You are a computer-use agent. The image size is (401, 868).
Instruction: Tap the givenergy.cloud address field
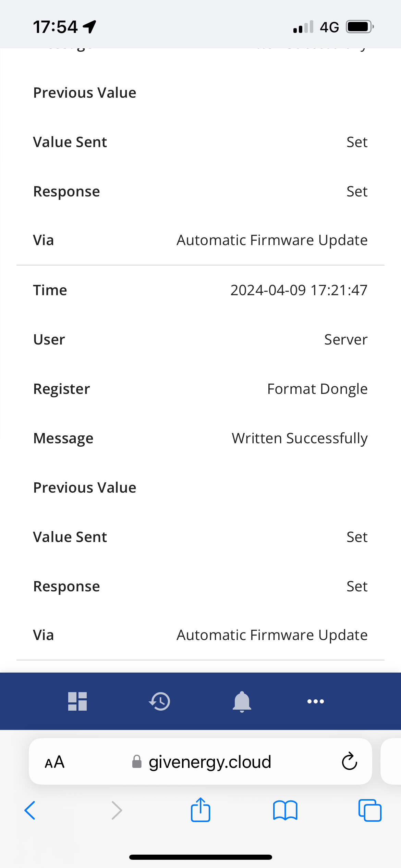(200, 761)
